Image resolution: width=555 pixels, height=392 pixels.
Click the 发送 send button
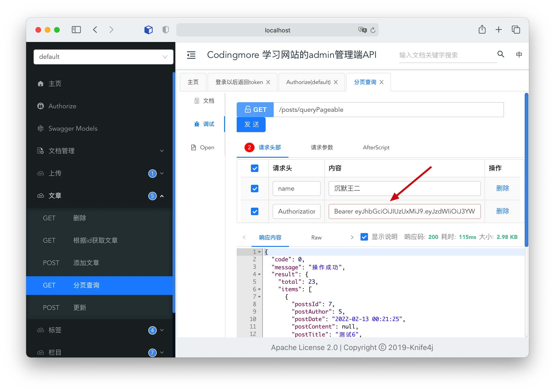point(251,125)
